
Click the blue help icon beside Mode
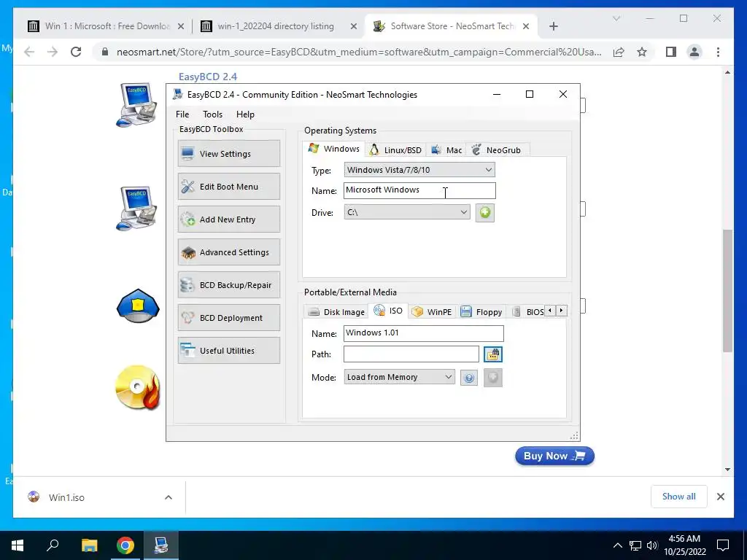tap(469, 378)
